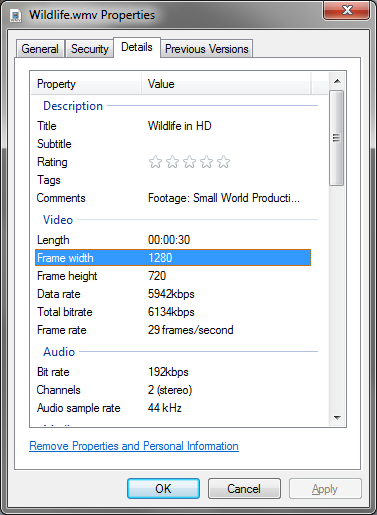Click the highlighted 'Frame width' label
Viewport: 377px width, 515px height.
tap(65, 258)
